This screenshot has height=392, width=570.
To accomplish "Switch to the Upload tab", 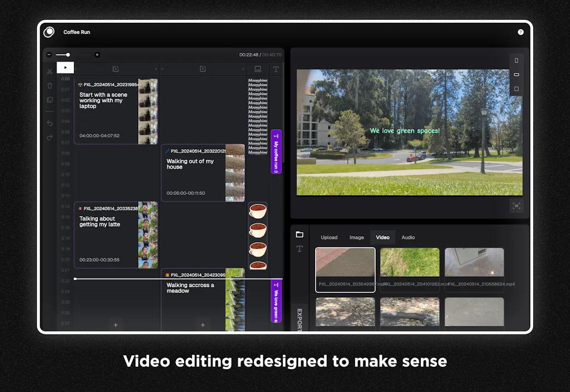I will click(x=329, y=237).
